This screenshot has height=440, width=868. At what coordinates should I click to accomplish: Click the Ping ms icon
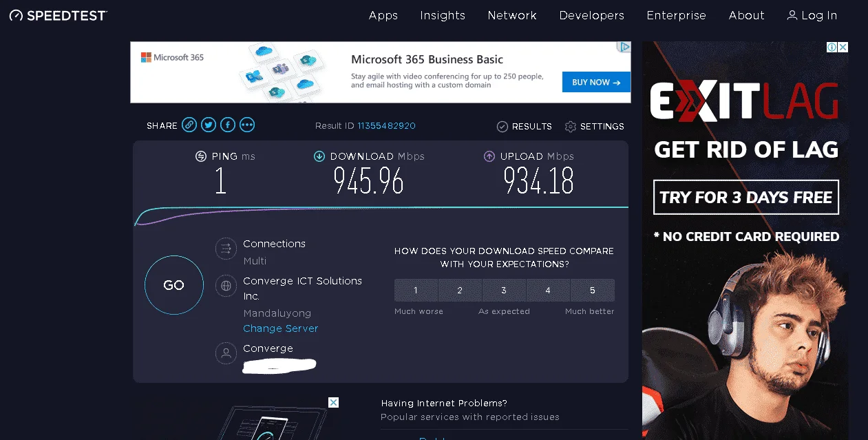tap(201, 156)
